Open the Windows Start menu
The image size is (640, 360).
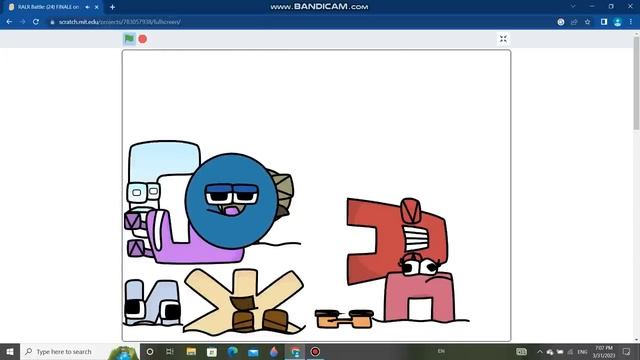[10, 351]
